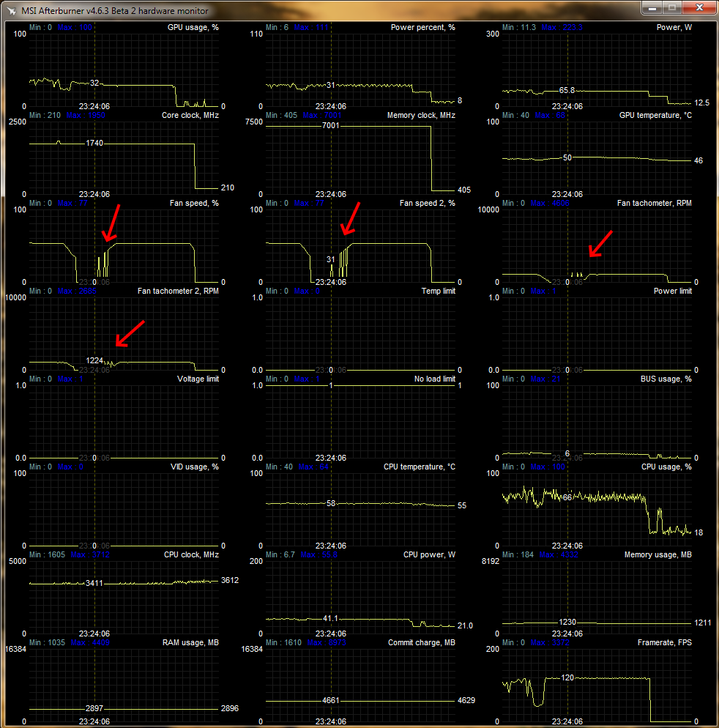
Task: Click the current value 3612 beside CPU clock graph
Action: click(x=230, y=580)
